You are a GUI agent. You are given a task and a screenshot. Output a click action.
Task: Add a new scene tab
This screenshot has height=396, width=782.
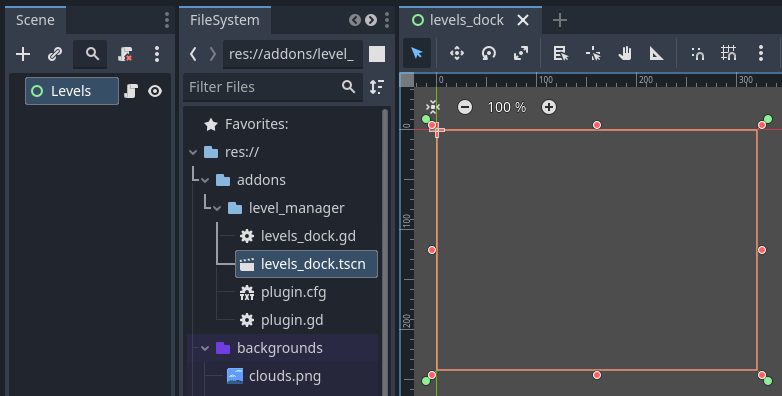(560, 20)
